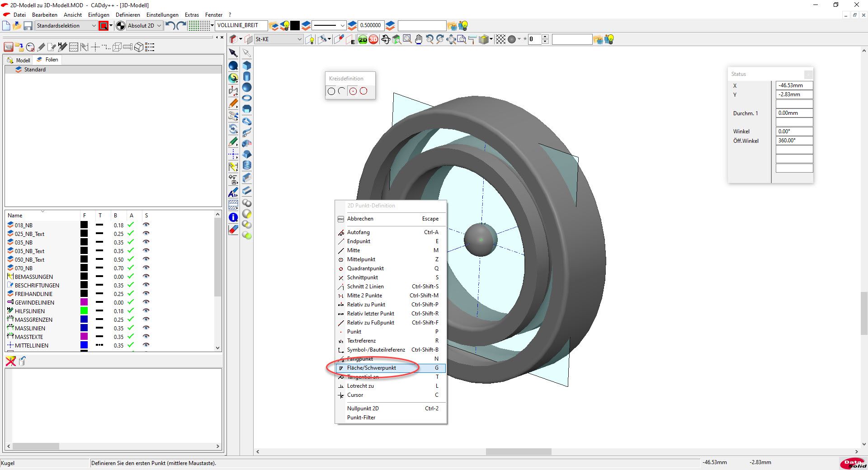Click the undo arrow icon

tap(170, 26)
